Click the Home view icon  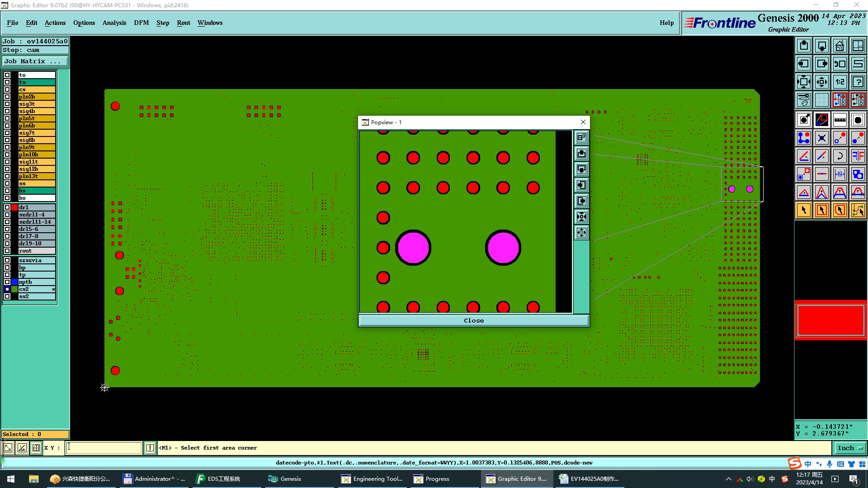tap(840, 46)
